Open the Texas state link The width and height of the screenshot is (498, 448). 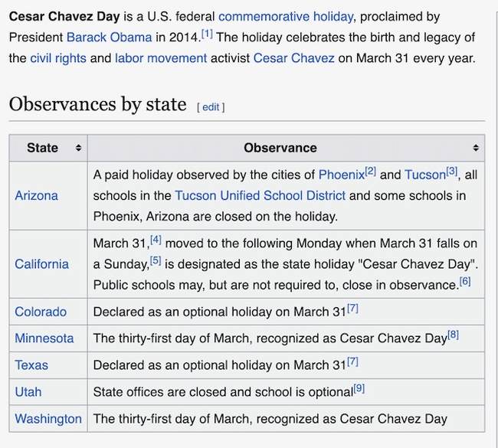pos(31,365)
